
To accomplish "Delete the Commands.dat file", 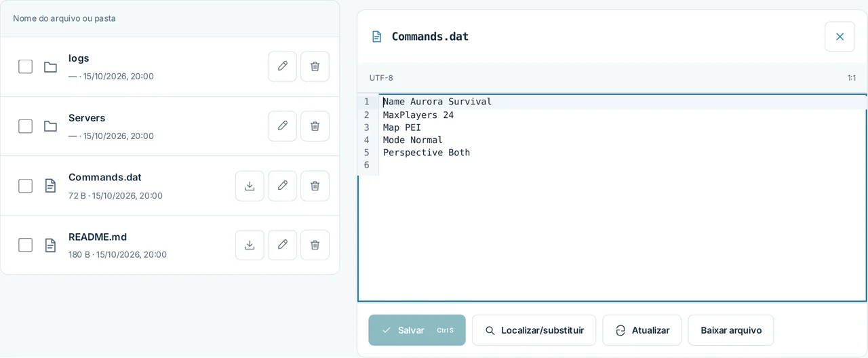I will point(315,186).
